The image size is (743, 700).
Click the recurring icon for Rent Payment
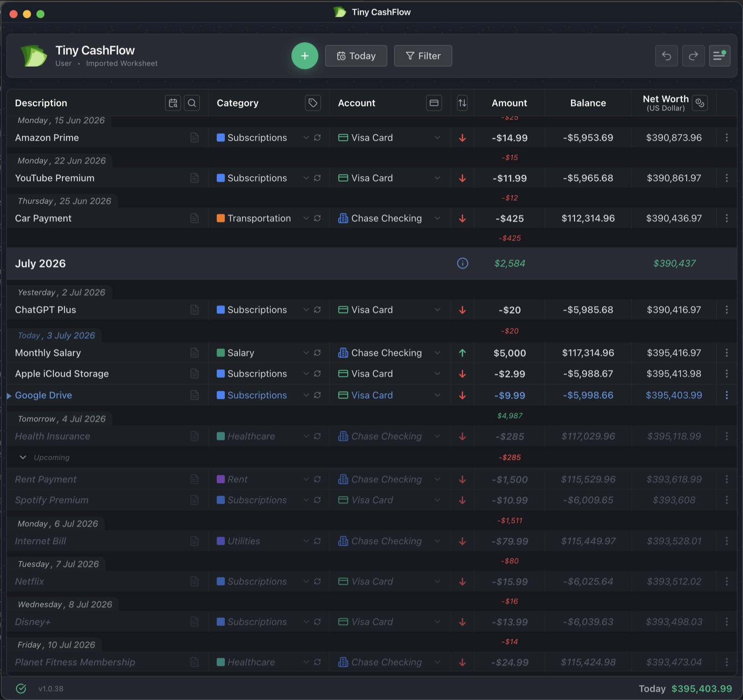coord(317,479)
